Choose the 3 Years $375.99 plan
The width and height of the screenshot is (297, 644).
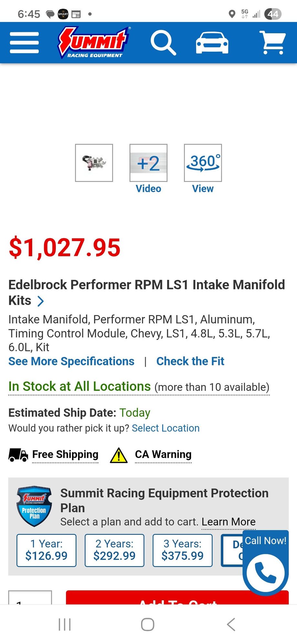tap(182, 550)
